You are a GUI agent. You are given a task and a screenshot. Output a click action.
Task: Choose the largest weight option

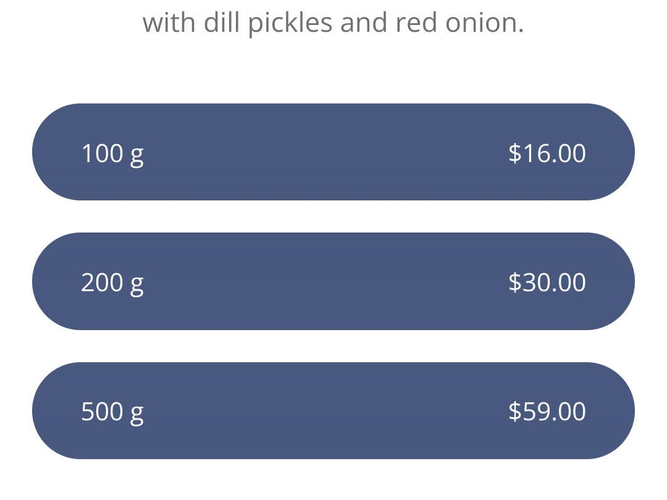[x=333, y=410]
